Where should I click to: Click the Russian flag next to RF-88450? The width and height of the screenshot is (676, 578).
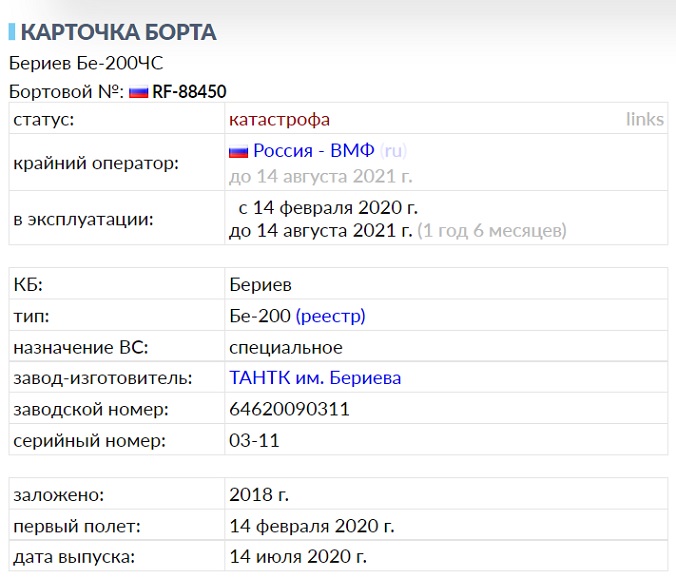138,92
